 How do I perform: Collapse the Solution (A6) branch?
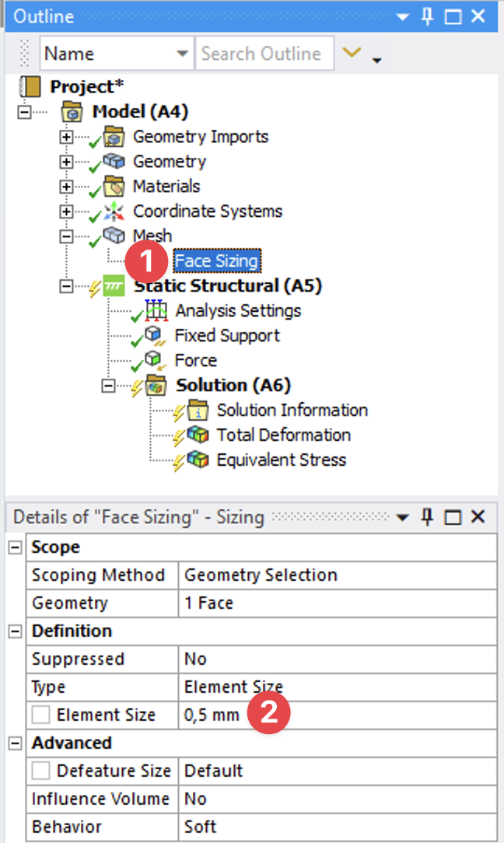(x=109, y=386)
